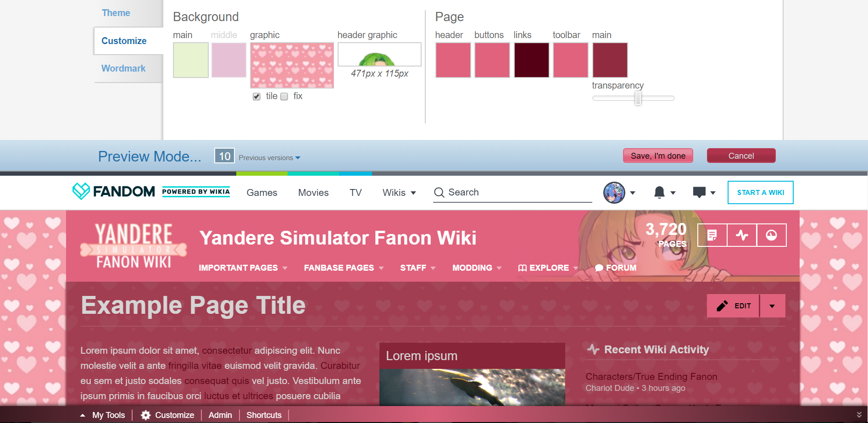
Task: Open the Games menu link
Action: (x=262, y=193)
